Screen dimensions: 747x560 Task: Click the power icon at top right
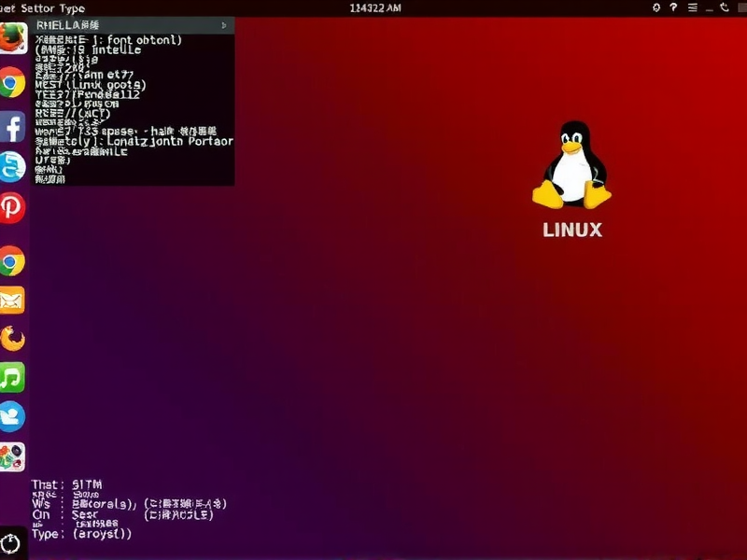725,7
